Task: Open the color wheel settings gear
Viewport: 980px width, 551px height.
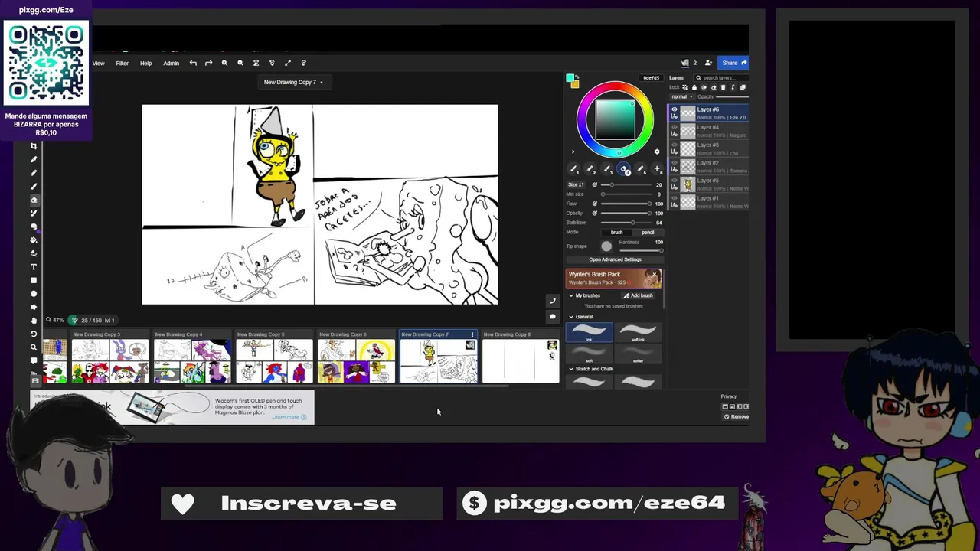Action: point(657,152)
